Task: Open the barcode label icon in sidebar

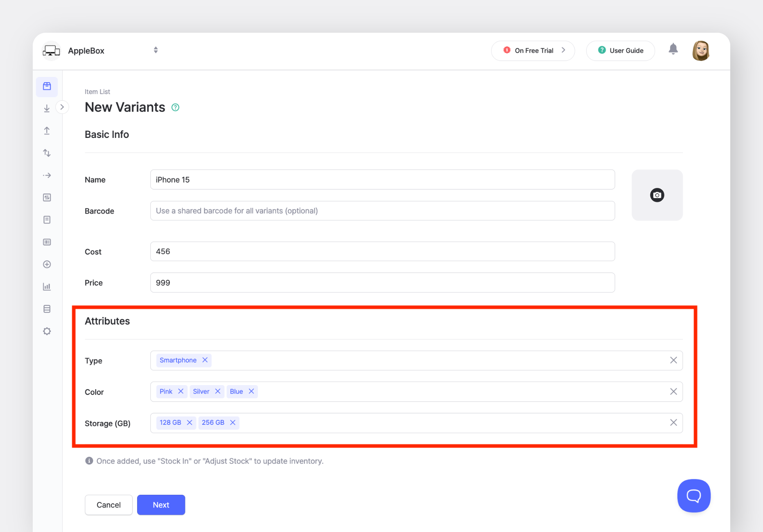Action: tap(47, 242)
